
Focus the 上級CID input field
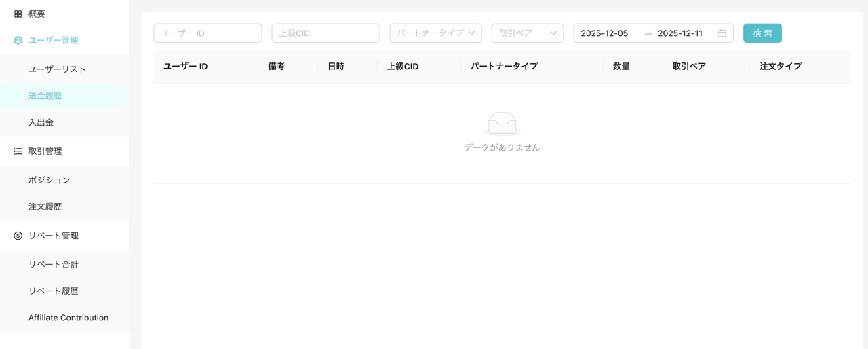click(x=325, y=33)
